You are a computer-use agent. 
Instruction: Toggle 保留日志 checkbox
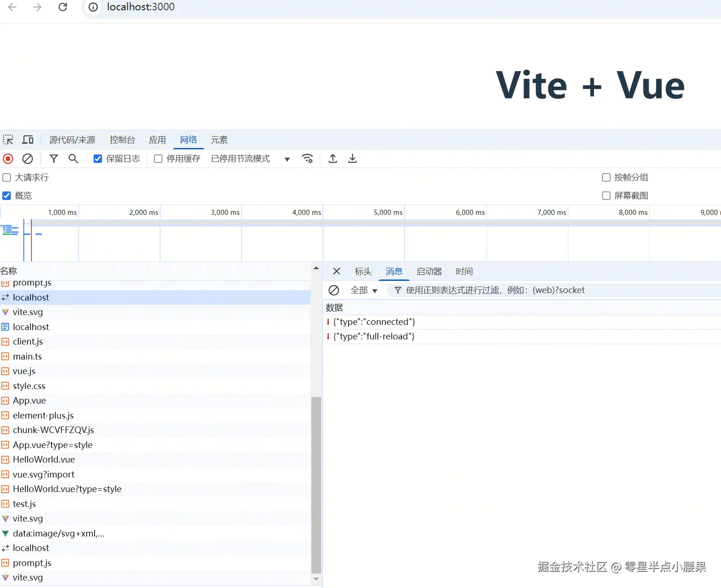[x=98, y=159]
